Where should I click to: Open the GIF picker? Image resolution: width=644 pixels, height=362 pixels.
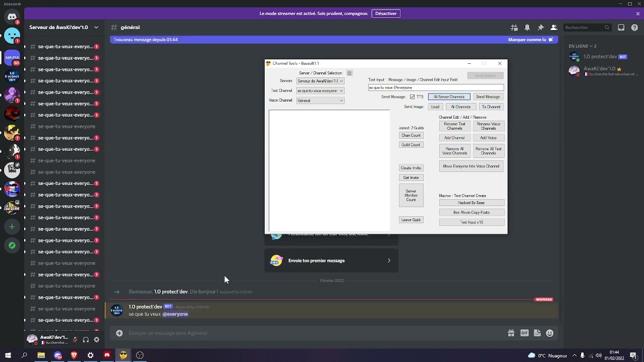524,333
